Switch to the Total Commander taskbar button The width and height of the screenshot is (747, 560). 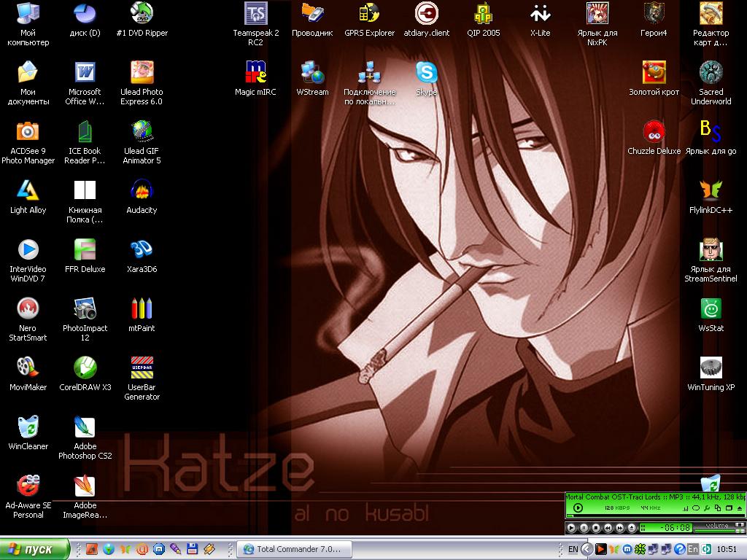point(295,549)
